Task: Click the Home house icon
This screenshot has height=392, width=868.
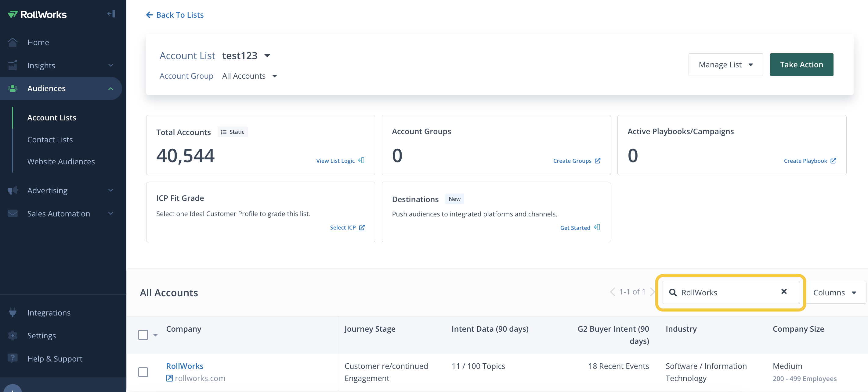Action: click(x=13, y=42)
